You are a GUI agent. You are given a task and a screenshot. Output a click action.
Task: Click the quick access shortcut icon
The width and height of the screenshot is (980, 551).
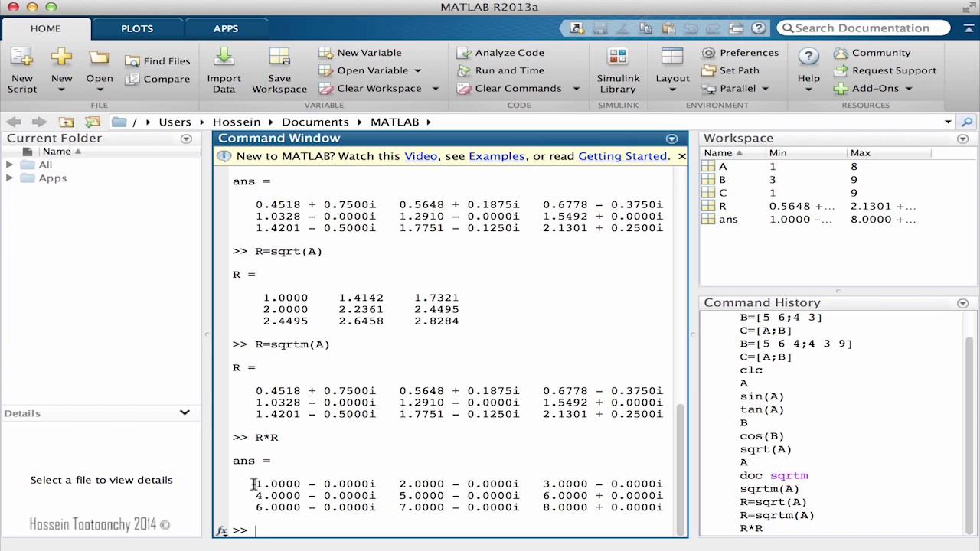pyautogui.click(x=577, y=28)
